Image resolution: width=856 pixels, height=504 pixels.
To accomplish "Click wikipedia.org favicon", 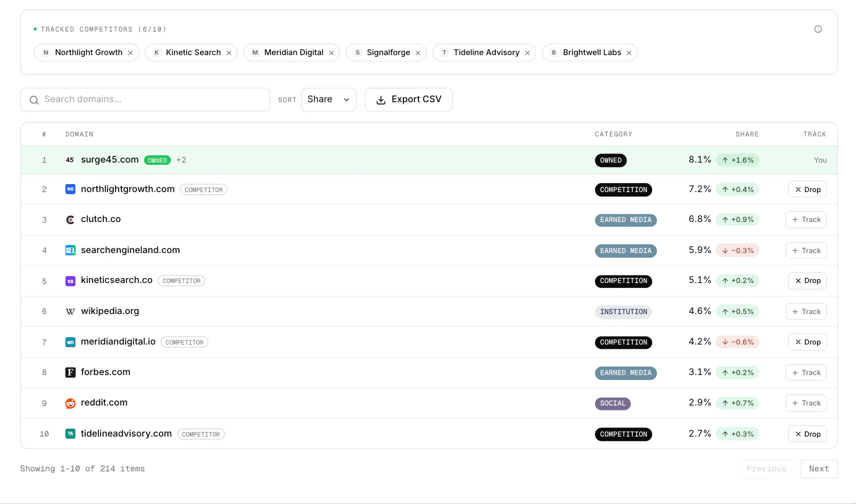I will click(70, 311).
